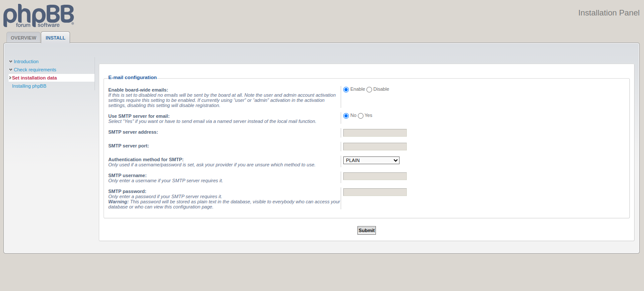Focus the SMTP server port field
The width and height of the screenshot is (644, 291).
[x=375, y=147]
